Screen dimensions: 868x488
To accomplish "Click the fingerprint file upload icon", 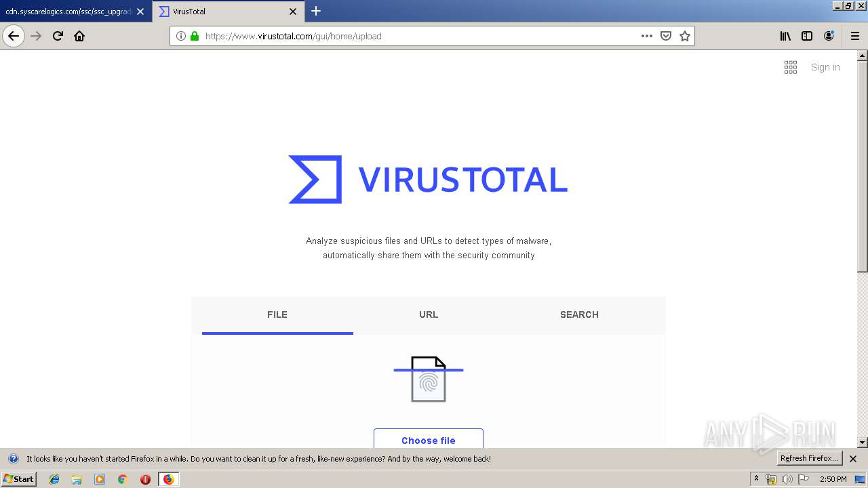I will tap(429, 380).
